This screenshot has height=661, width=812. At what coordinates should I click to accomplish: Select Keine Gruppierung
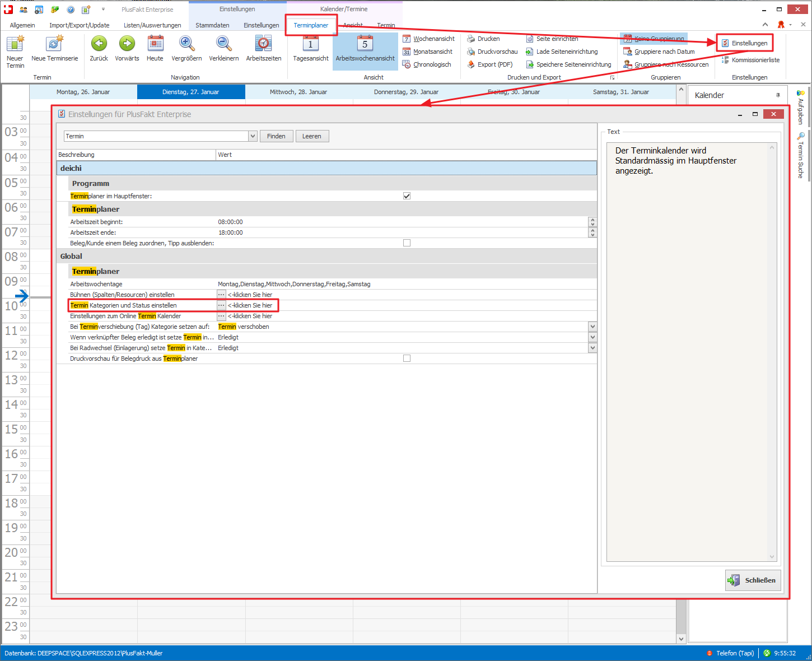tap(654, 39)
